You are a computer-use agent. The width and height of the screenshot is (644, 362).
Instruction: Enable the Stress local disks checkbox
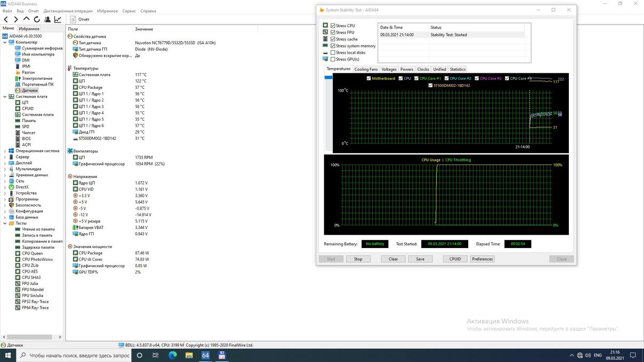333,53
